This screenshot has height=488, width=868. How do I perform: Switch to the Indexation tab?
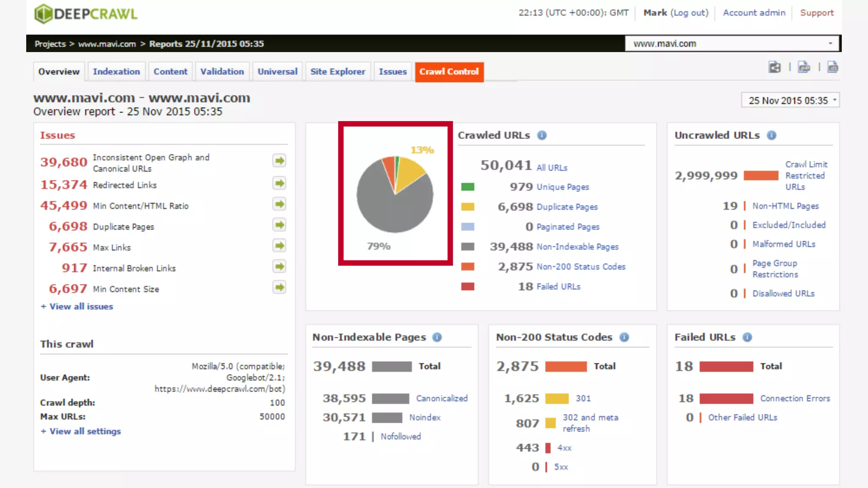click(x=116, y=72)
